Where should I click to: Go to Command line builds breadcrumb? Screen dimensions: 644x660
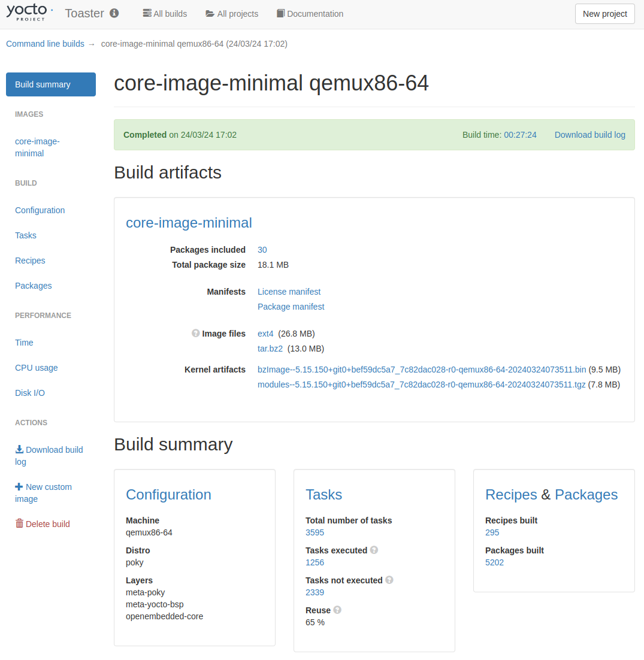pyautogui.click(x=45, y=44)
